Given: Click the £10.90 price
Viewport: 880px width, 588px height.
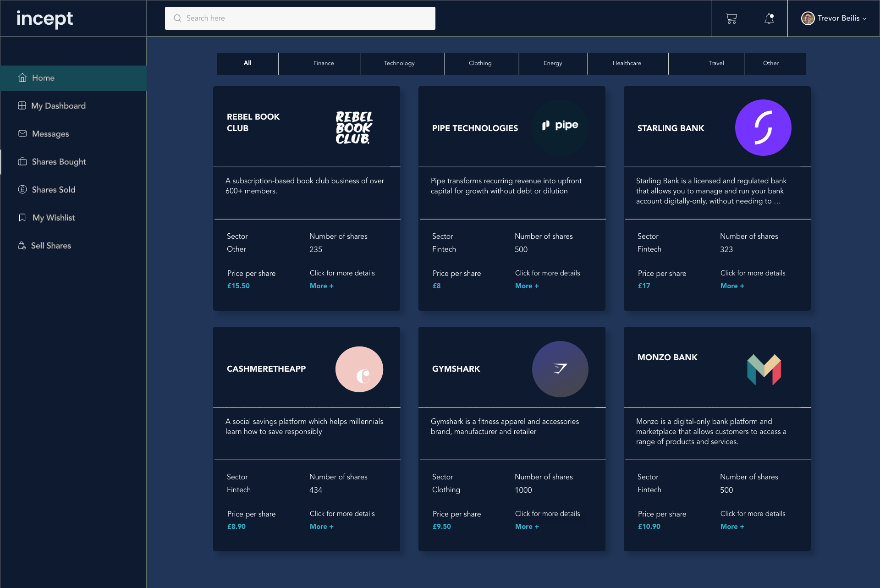Looking at the screenshot, I should click(x=649, y=527).
